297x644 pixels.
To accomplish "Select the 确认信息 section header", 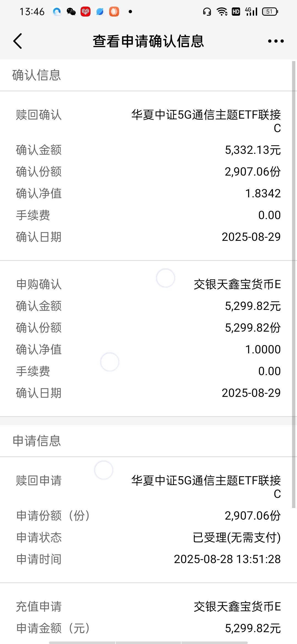I will pyautogui.click(x=37, y=75).
